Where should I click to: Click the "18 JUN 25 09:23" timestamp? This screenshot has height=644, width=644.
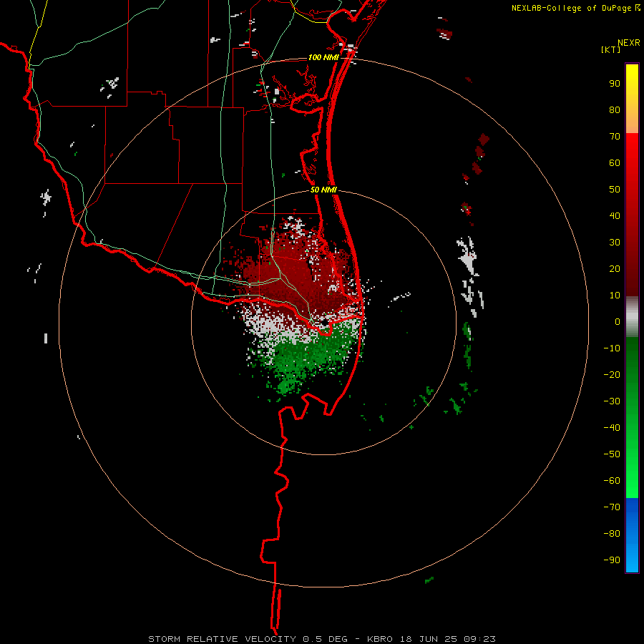coord(448,639)
